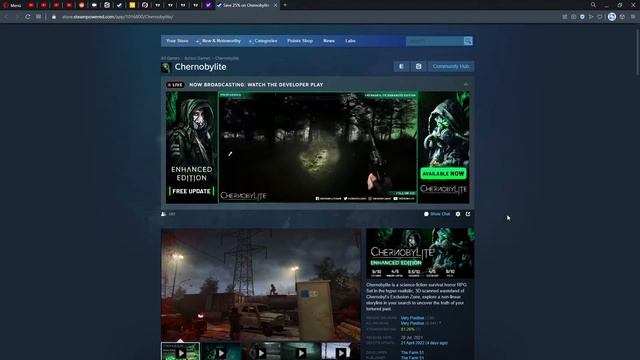This screenshot has width=640, height=360.
Task: Focus the steampowered.com address bar
Action: (118, 17)
